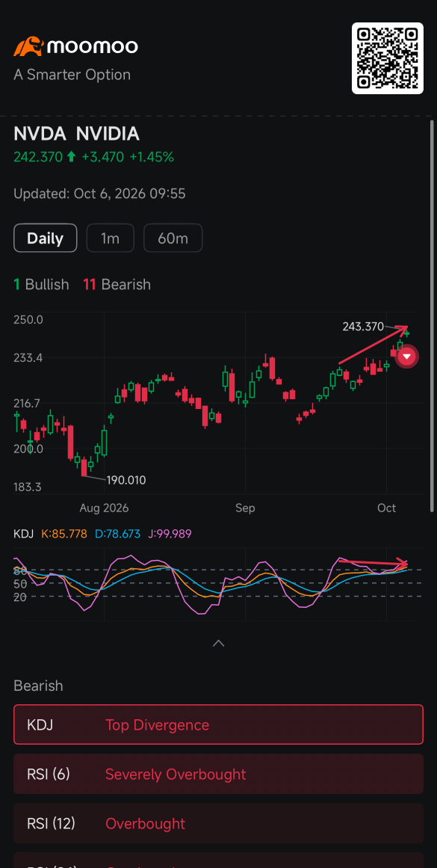Click the D:78.673 value

pyautogui.click(x=118, y=535)
